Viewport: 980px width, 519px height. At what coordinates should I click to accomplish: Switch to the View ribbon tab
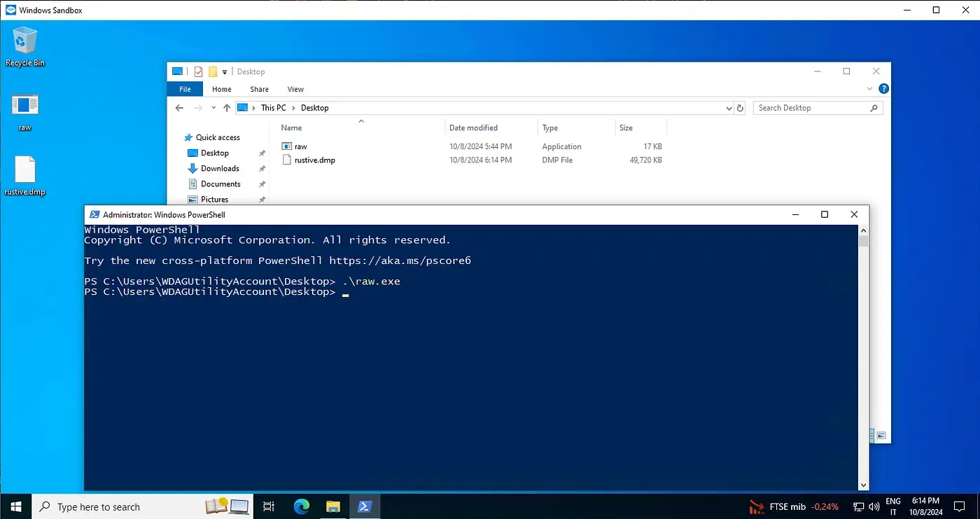[x=295, y=89]
